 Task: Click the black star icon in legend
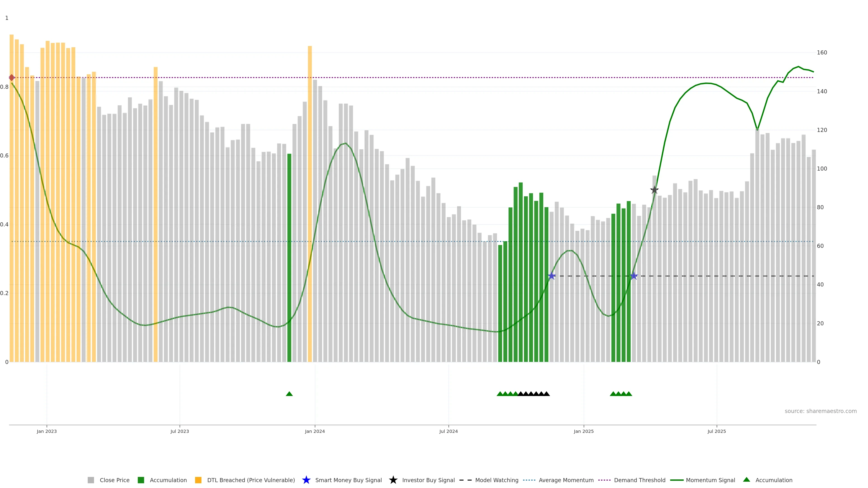(393, 480)
